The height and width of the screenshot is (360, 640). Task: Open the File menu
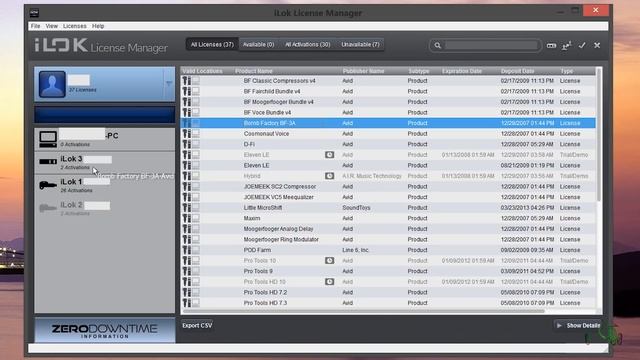[36, 26]
